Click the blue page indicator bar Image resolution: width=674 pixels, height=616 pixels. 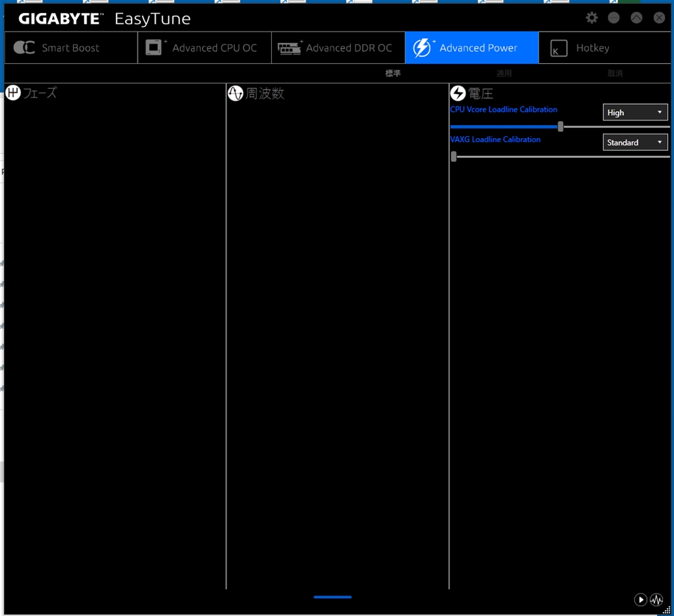tap(332, 597)
